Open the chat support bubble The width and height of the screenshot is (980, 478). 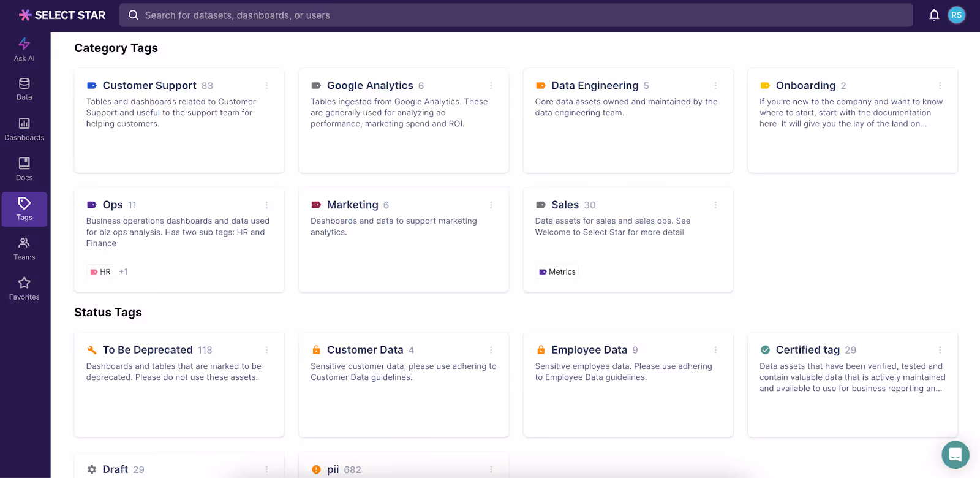(x=956, y=455)
